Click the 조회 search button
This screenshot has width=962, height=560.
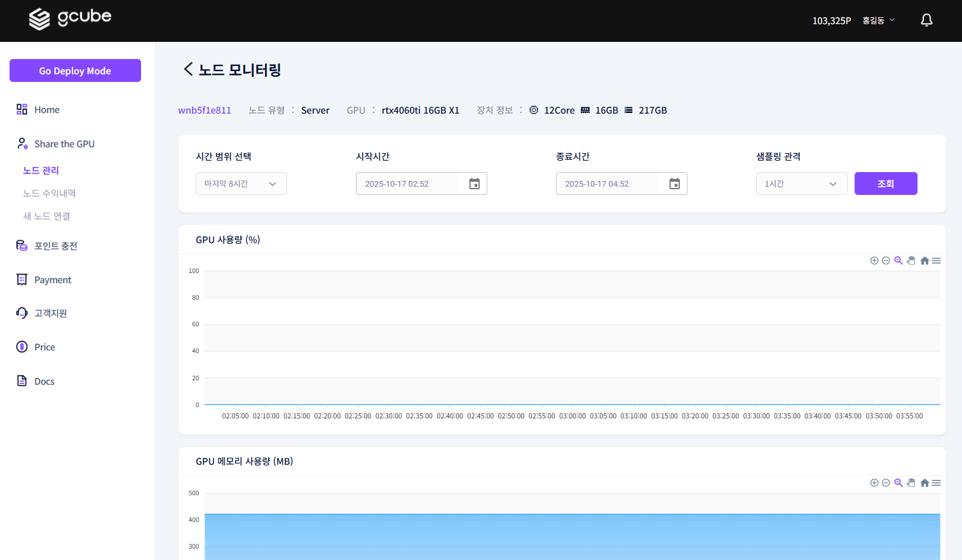pos(886,183)
